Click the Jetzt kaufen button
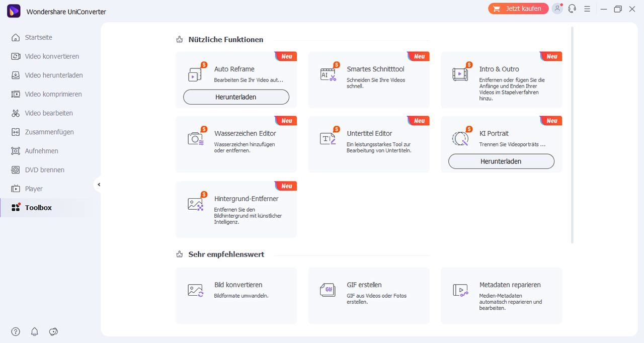The height and width of the screenshot is (343, 644). 518,9
